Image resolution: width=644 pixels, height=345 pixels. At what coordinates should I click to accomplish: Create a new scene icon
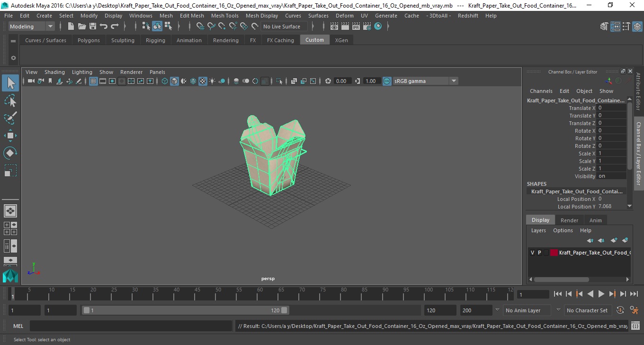[71, 27]
